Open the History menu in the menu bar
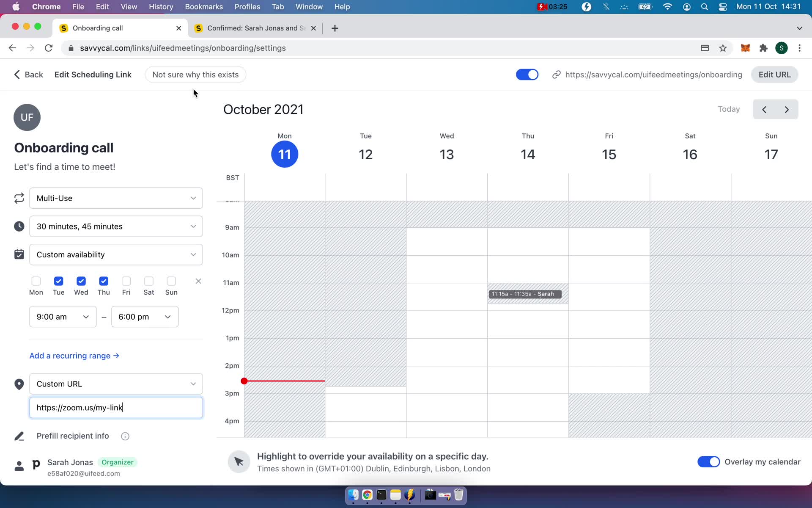 160,6
